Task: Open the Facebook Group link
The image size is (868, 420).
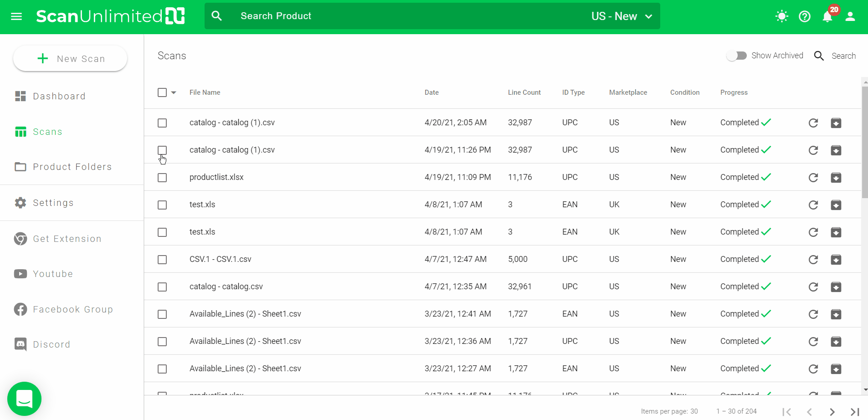Action: (72, 309)
